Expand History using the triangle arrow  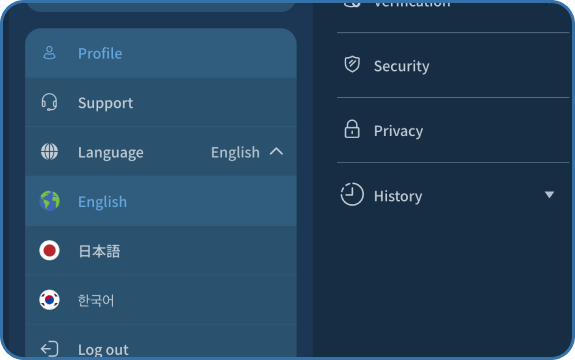point(549,195)
